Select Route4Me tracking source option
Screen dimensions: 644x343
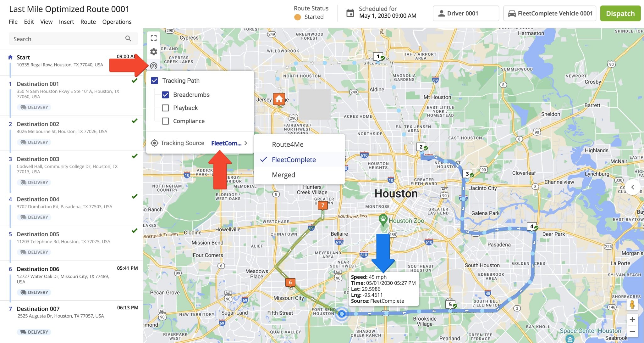288,144
